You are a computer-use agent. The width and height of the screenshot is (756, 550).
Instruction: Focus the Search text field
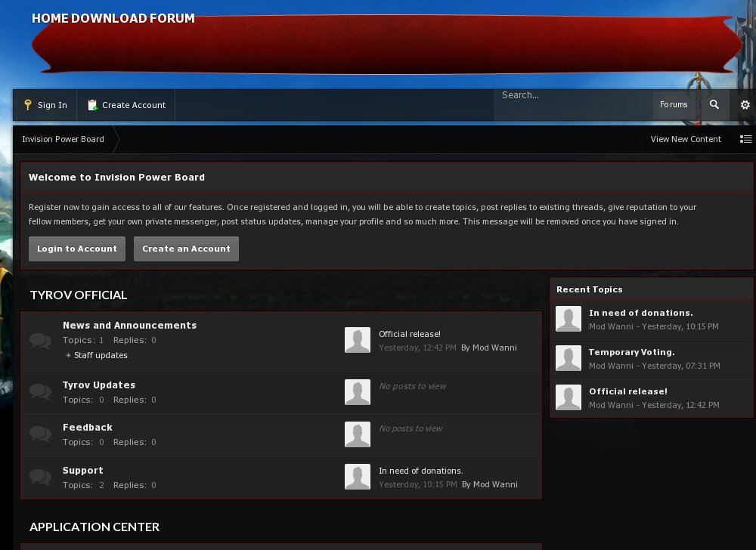(574, 95)
